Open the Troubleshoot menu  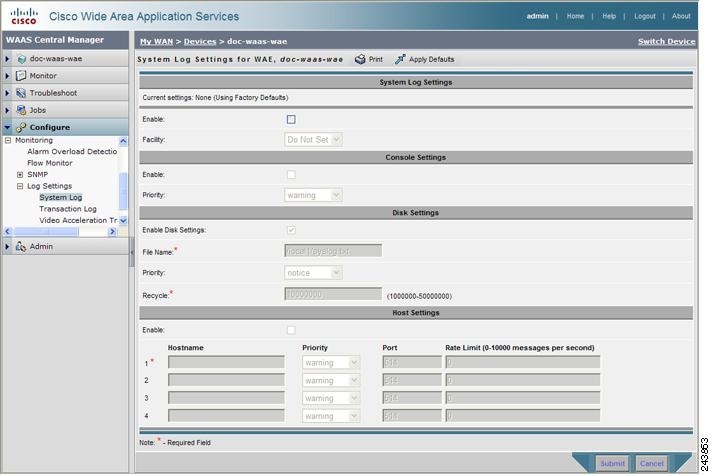(53, 93)
